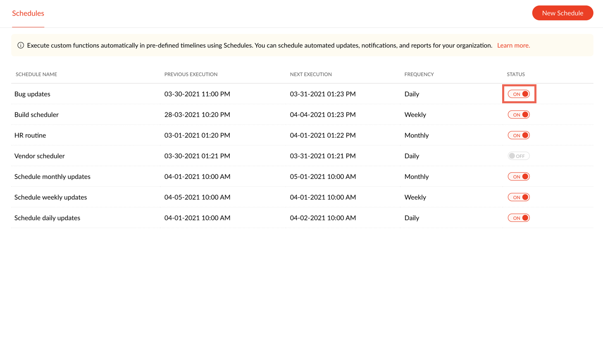
Task: Select next execution 03-31-2021 01:21 PM
Action: 323,156
